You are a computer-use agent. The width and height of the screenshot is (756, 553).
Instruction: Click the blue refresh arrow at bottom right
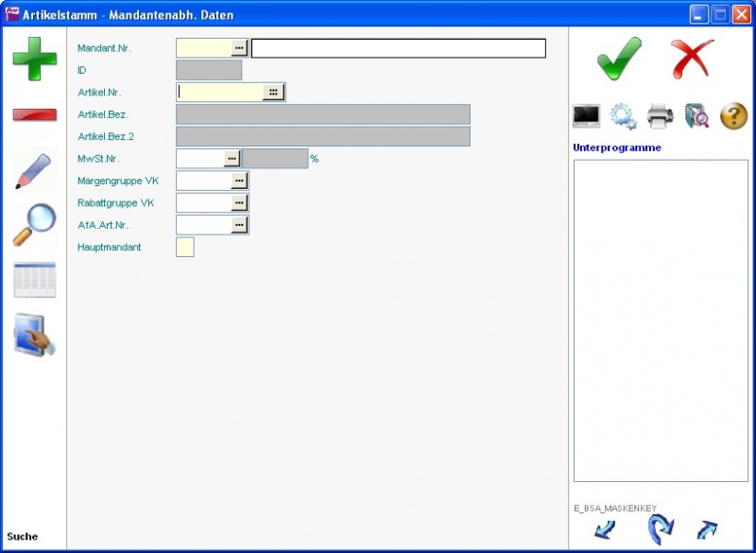pos(661,528)
